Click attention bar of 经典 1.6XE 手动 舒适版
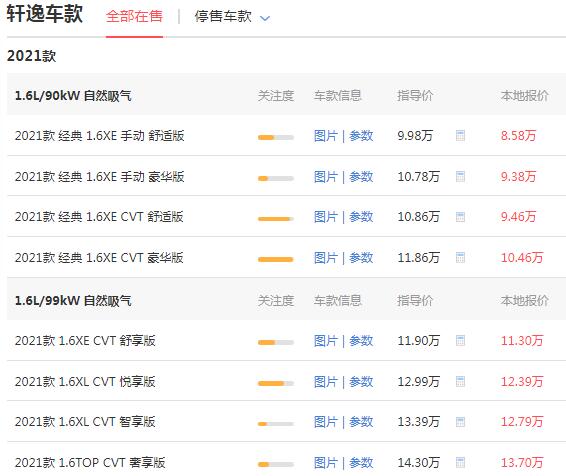This screenshot has width=566, height=476. pyautogui.click(x=276, y=137)
